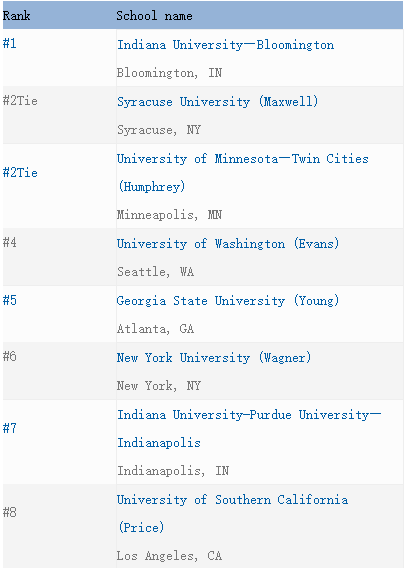Click the School name column header
The height and width of the screenshot is (568, 406).
[x=154, y=16]
